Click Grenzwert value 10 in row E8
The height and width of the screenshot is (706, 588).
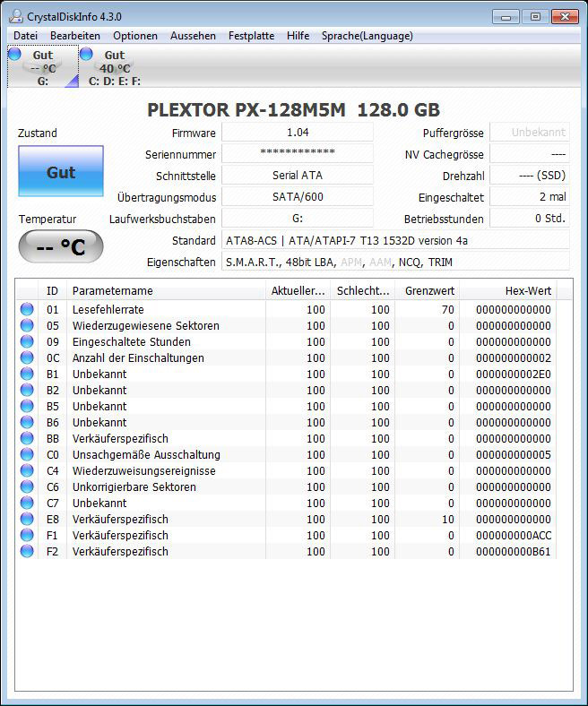pyautogui.click(x=448, y=519)
